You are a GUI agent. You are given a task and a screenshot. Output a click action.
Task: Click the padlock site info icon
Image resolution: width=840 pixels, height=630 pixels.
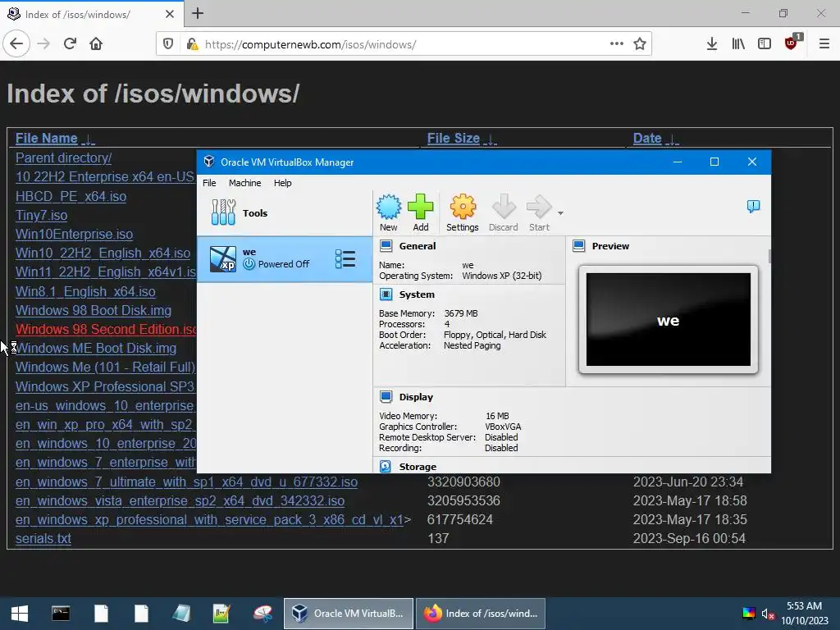(192, 44)
